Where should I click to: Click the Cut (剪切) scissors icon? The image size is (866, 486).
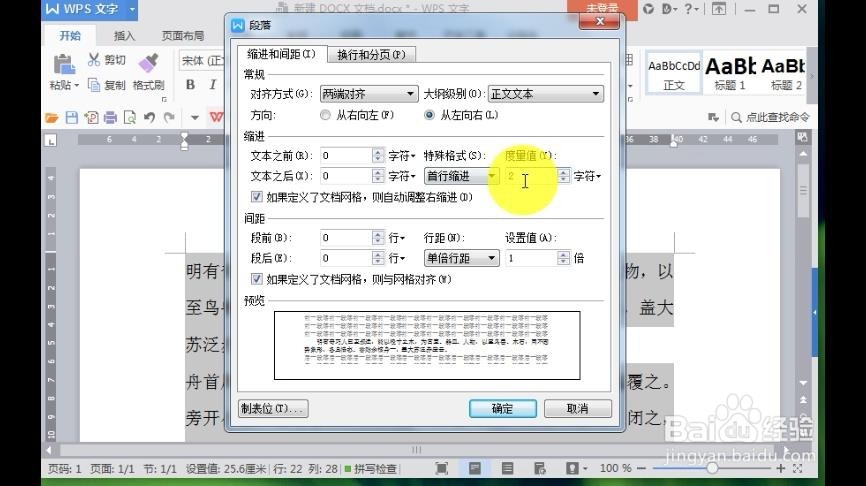point(94,60)
